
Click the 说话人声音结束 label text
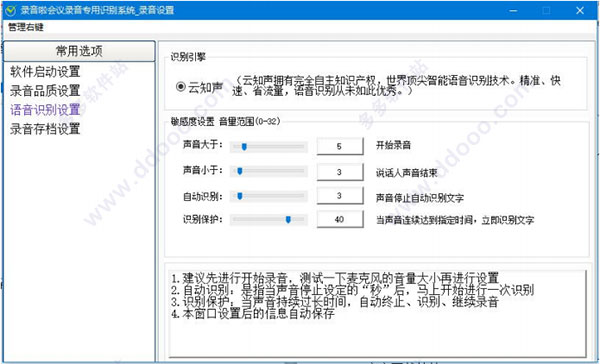click(406, 173)
